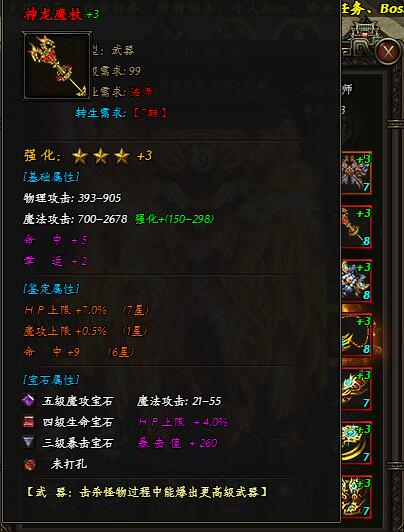Click the purple 五级魔攻宝石 gem icon
The height and width of the screenshot is (532, 404).
[28, 401]
